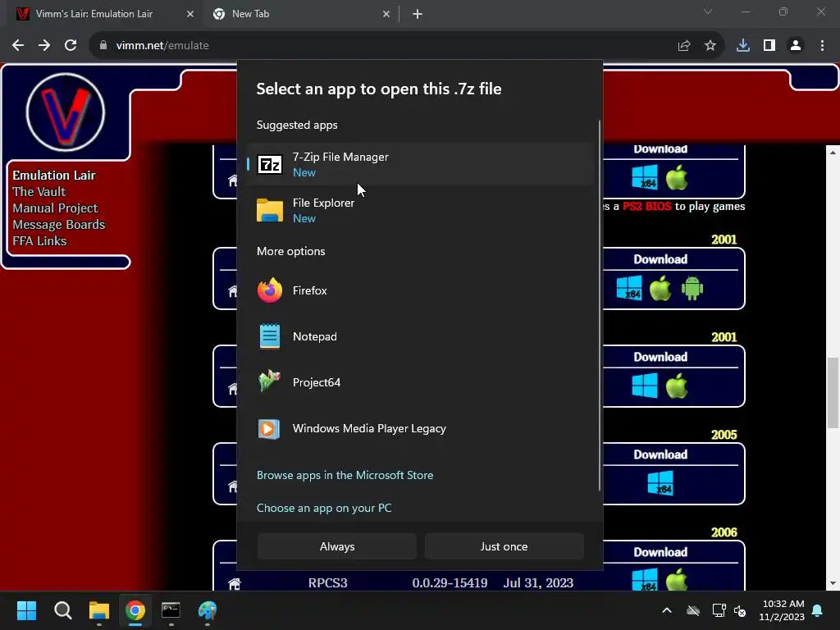Pick Firefox from More options
The width and height of the screenshot is (840, 630).
(x=421, y=290)
